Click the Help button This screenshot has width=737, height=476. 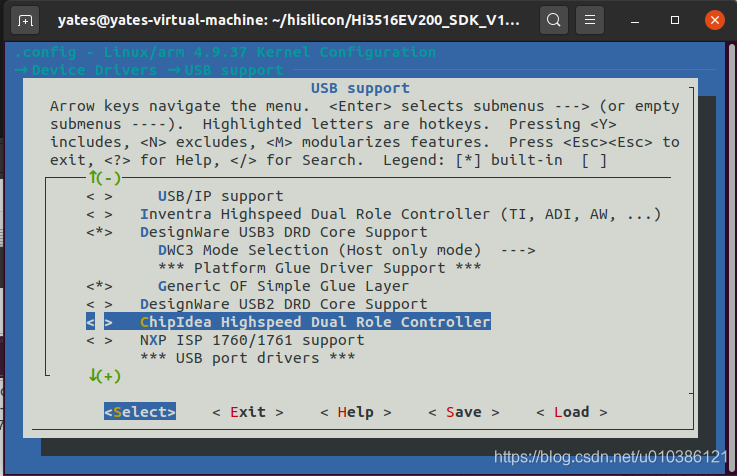(356, 412)
